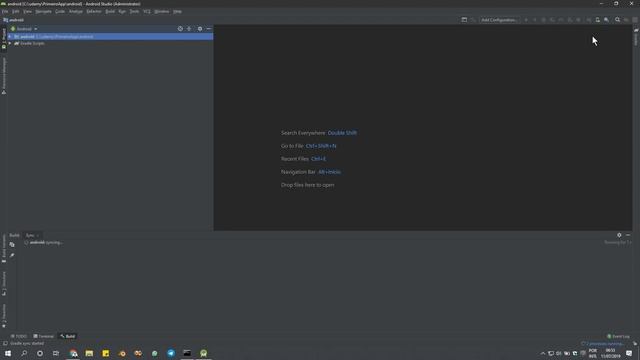The image size is (640, 360).
Task: Open the Terminal tool window tab
Action: pyautogui.click(x=44, y=336)
